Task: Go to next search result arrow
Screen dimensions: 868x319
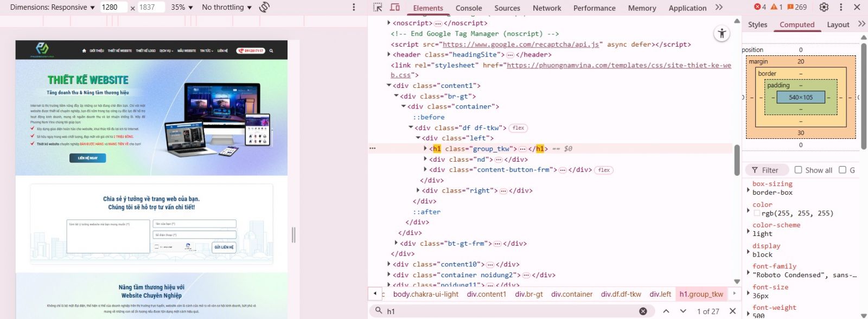Action: coord(683,311)
